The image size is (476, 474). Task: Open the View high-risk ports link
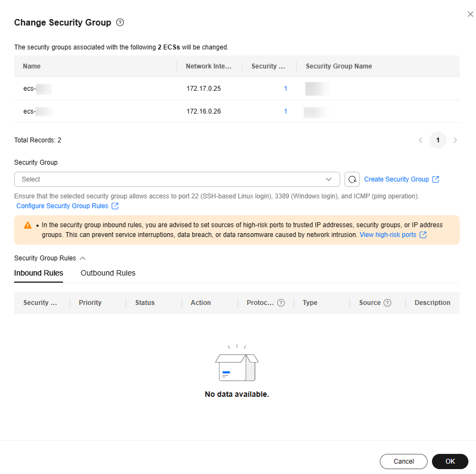388,235
